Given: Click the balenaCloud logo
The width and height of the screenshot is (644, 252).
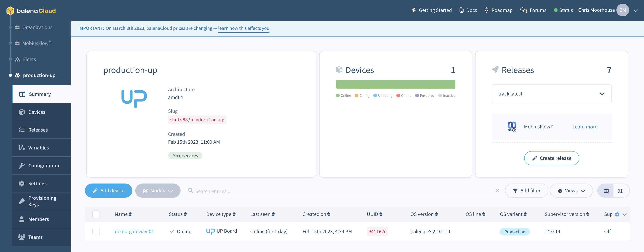Looking at the screenshot, I should pyautogui.click(x=31, y=10).
